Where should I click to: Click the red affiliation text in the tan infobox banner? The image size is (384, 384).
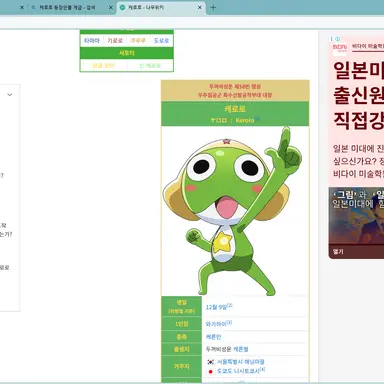tap(235, 91)
